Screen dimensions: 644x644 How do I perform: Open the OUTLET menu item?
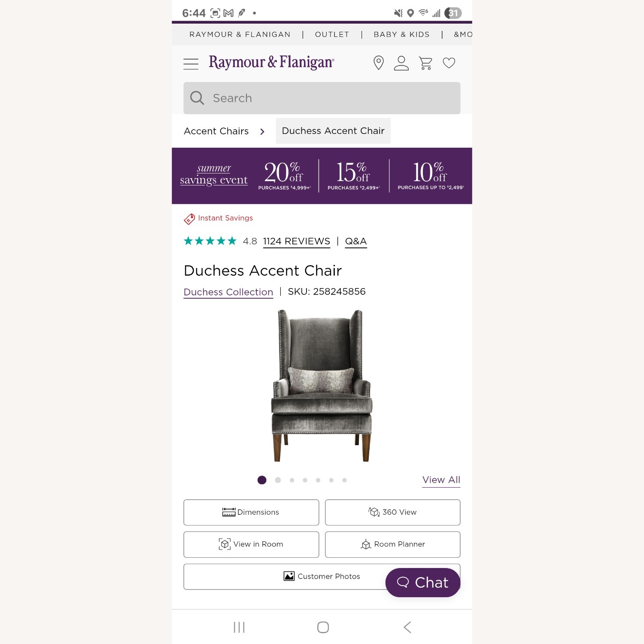(x=331, y=34)
